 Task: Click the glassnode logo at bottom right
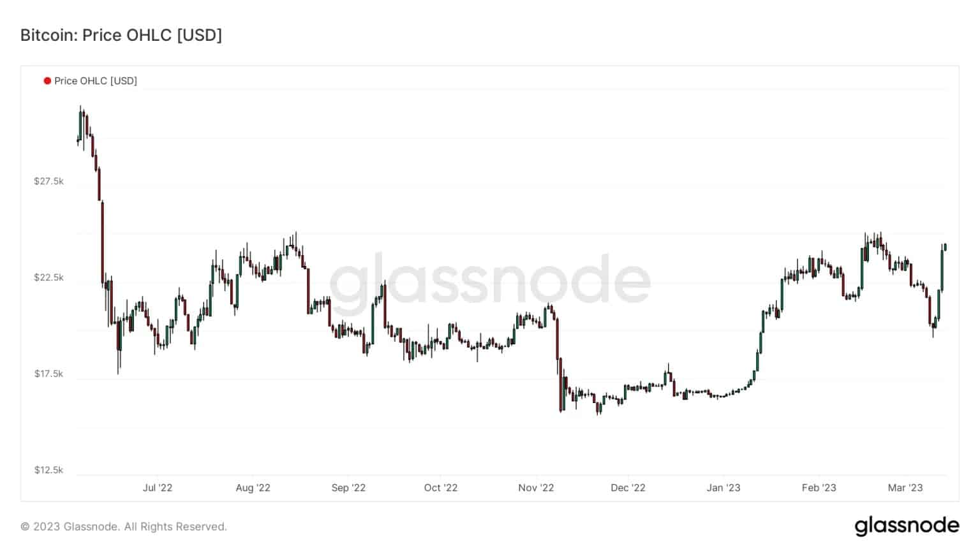pos(907,526)
